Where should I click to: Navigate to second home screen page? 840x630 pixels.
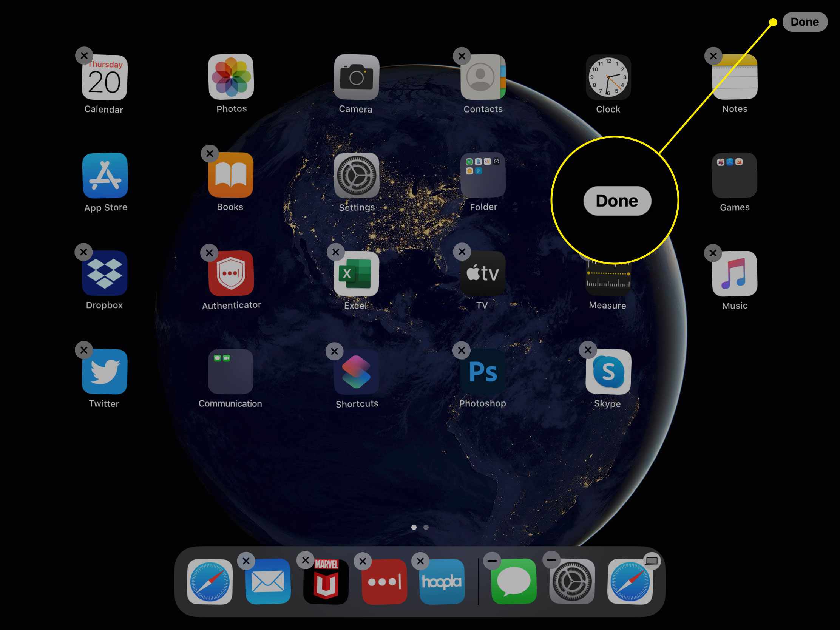[426, 527]
